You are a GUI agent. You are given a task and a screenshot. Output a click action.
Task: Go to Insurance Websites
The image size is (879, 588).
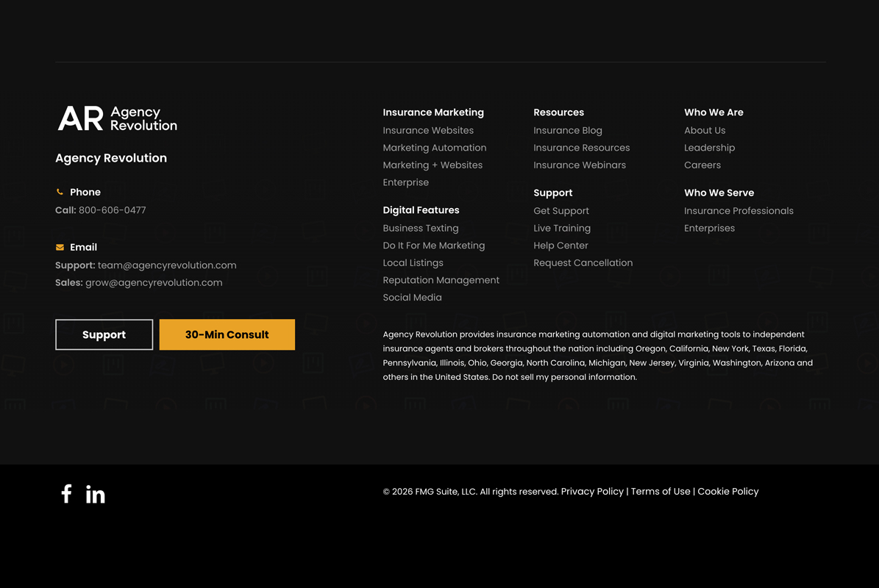coord(428,130)
